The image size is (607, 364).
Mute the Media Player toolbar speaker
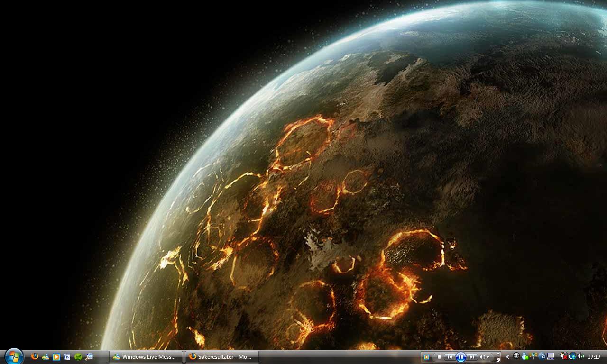click(x=482, y=357)
